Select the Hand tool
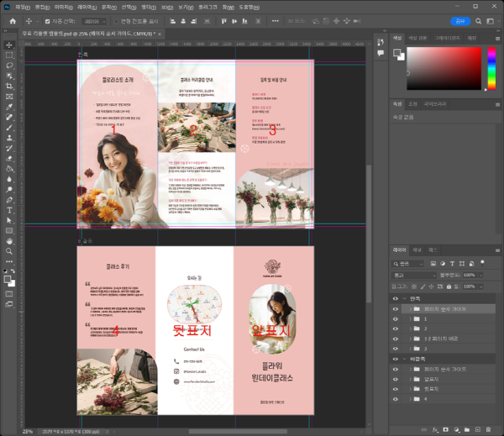This screenshot has width=504, height=436. pyautogui.click(x=9, y=240)
